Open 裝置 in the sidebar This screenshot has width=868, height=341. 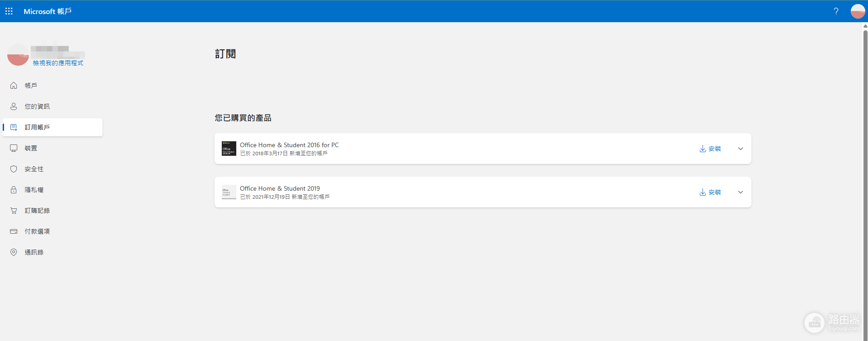pyautogui.click(x=53, y=148)
